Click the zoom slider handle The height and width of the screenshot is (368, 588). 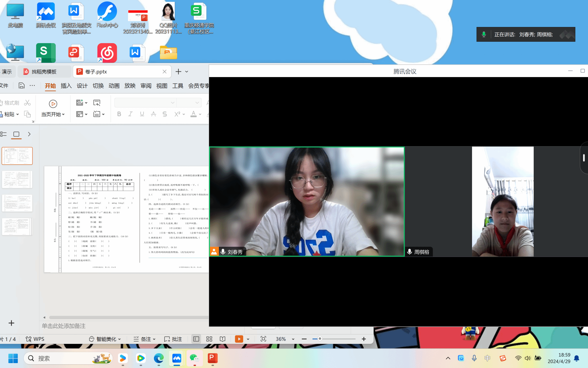point(320,339)
